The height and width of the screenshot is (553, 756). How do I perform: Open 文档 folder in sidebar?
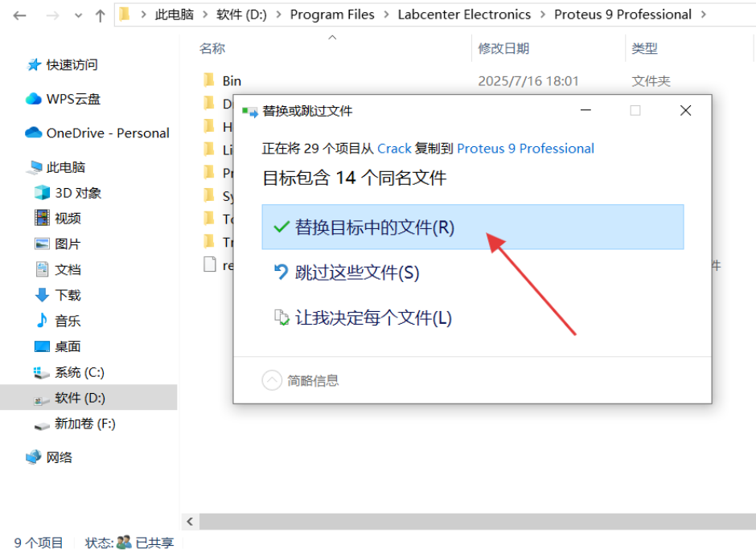tap(68, 270)
